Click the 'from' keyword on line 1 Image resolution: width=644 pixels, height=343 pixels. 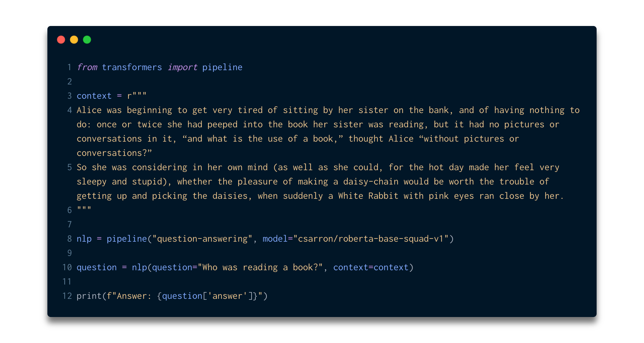[87, 67]
